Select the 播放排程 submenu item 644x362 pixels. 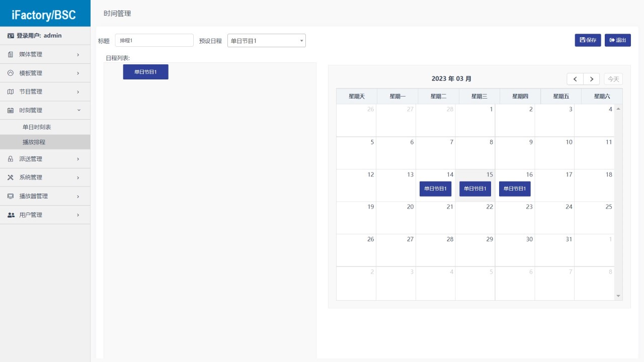point(34,142)
